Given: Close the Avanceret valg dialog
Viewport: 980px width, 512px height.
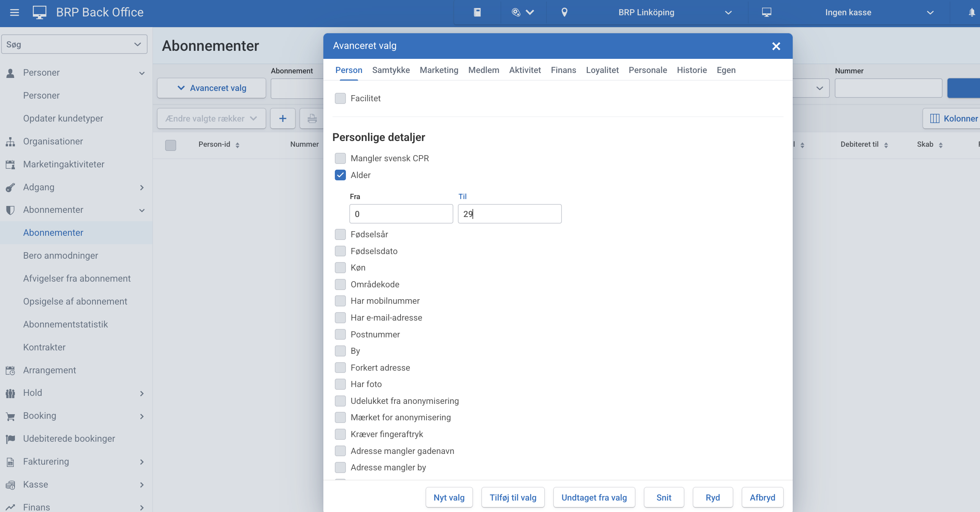Looking at the screenshot, I should pos(776,46).
